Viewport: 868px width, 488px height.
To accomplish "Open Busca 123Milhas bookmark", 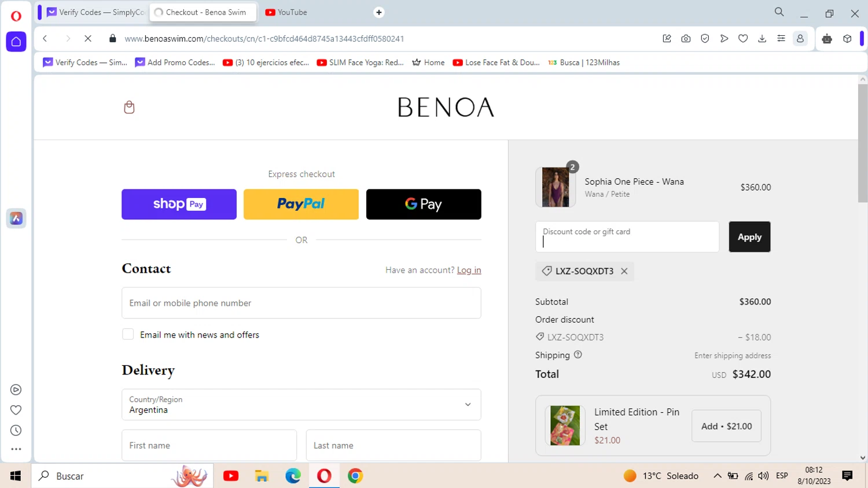I will tap(584, 63).
